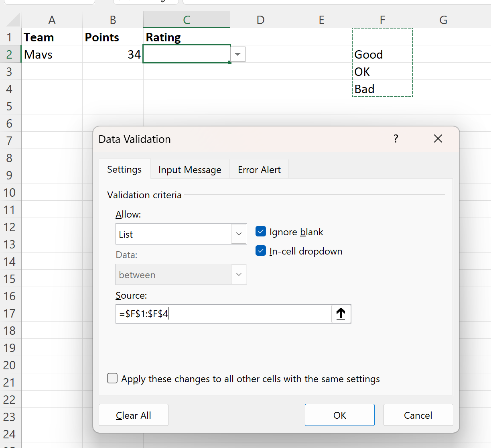
Task: Click column header B labeled Points
Action: [x=113, y=20]
